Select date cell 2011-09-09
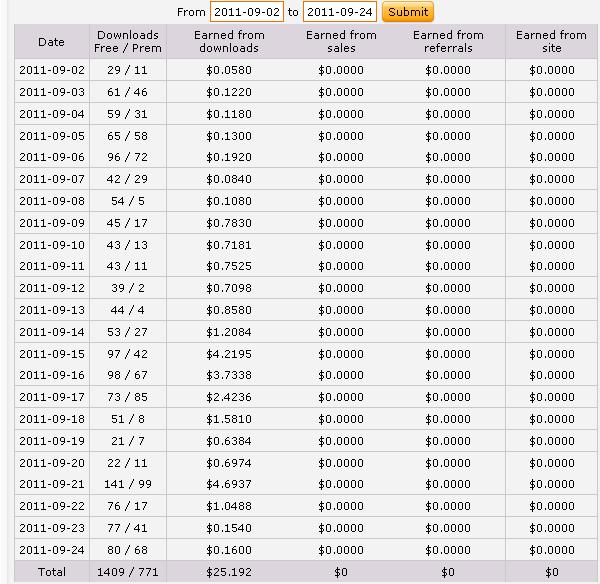Screen dimensions: 600x584 52,223
